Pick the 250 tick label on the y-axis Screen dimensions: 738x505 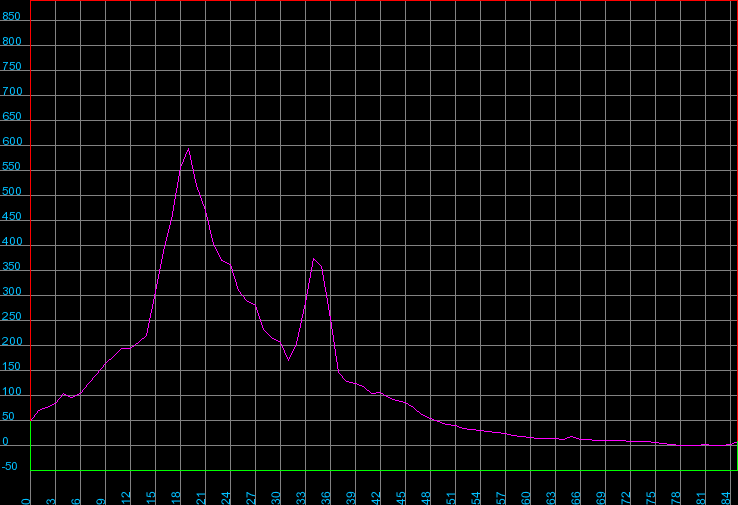point(12,316)
